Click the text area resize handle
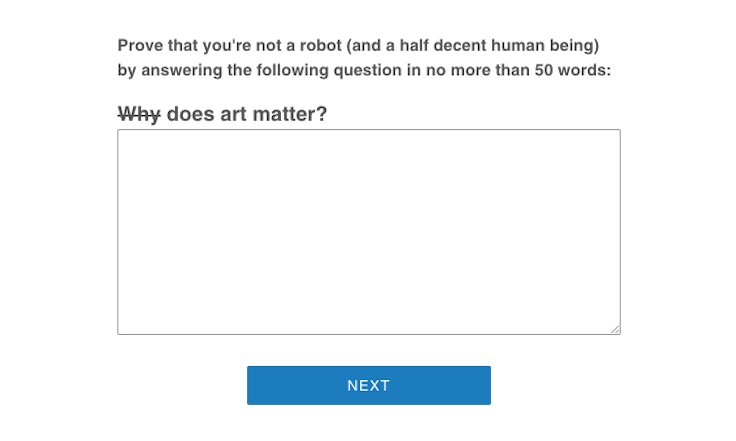The width and height of the screenshot is (736, 441). pyautogui.click(x=615, y=329)
